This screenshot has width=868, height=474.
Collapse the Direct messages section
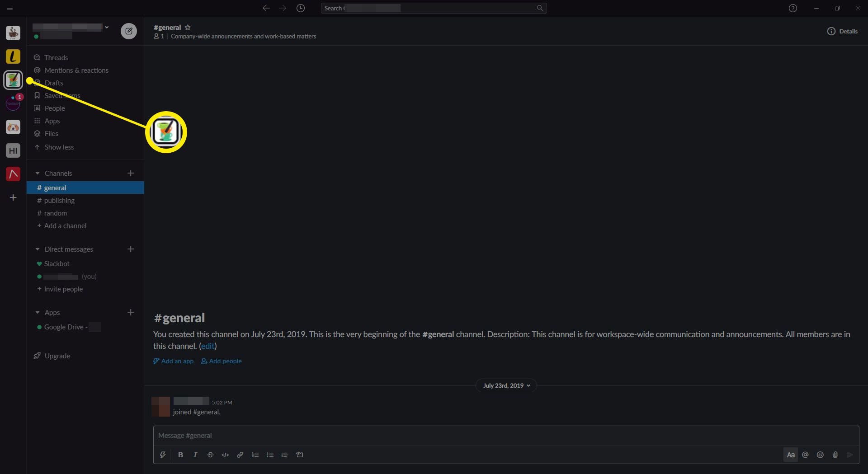click(38, 249)
